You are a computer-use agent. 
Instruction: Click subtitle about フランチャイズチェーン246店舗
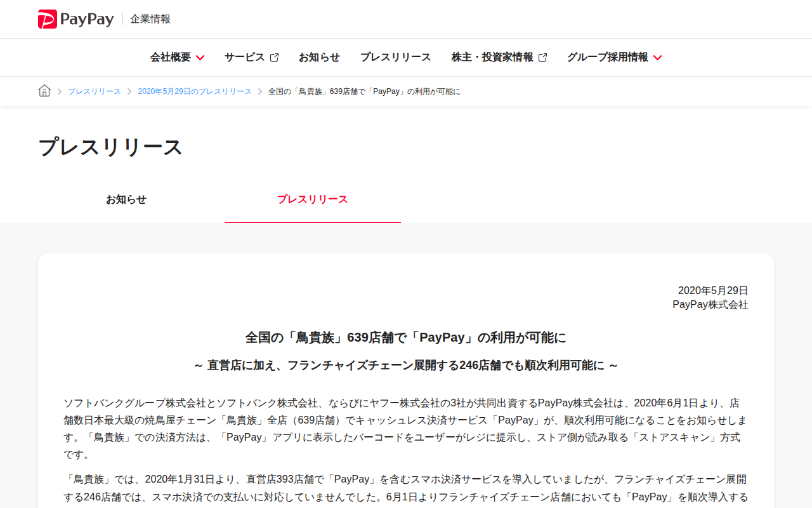pos(406,366)
